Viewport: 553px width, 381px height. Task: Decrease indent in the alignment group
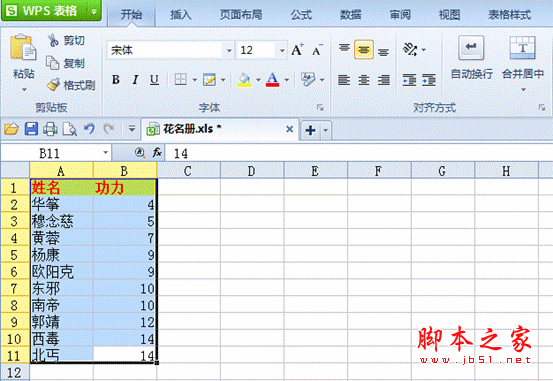409,80
